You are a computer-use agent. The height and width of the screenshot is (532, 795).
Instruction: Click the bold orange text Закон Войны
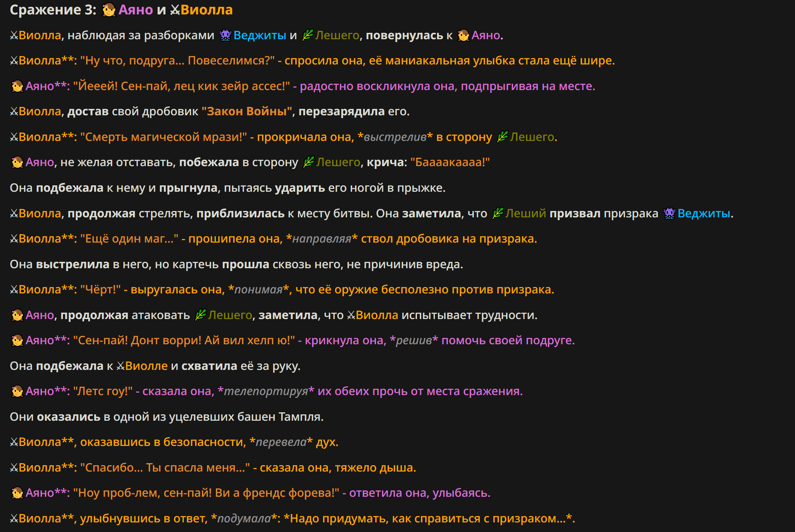247,111
